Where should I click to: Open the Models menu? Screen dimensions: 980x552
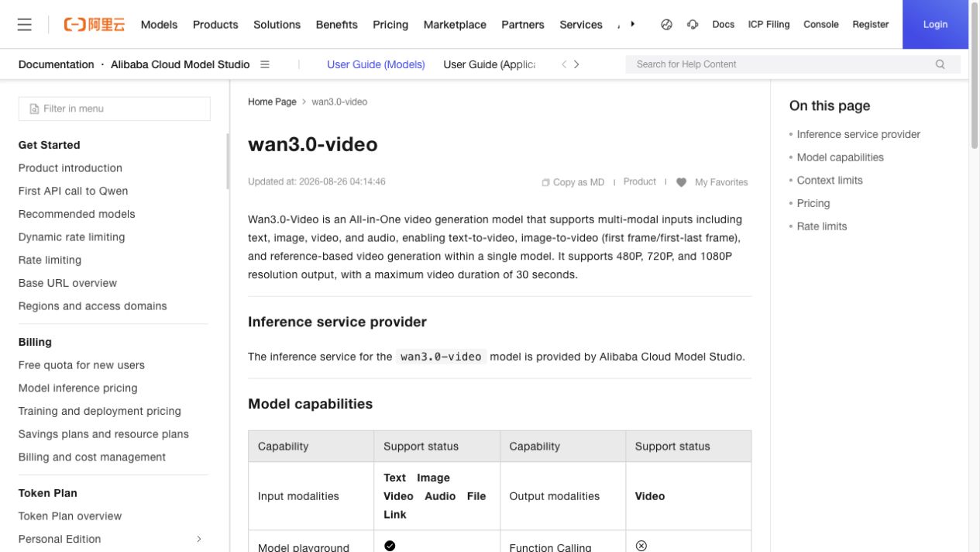(159, 24)
